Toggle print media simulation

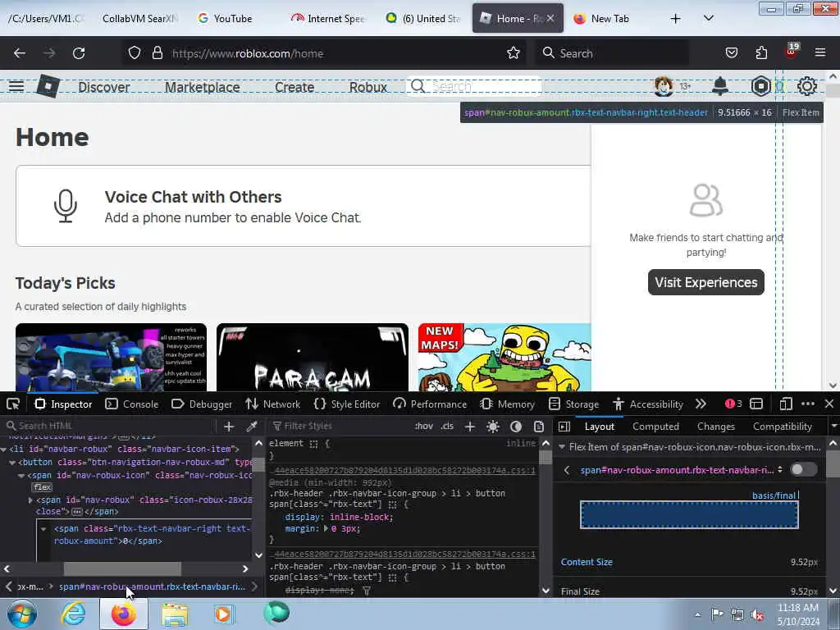point(539,427)
